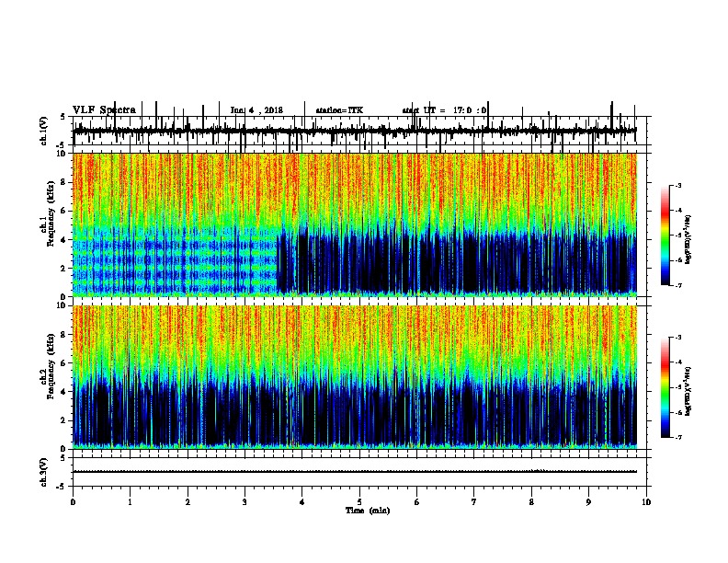Click the ch.2 spectrogram color scale bar
This screenshot has height=563, width=728.
pos(665,387)
